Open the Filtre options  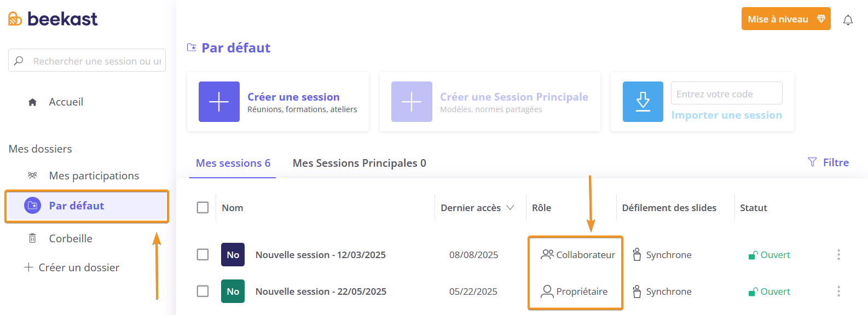[828, 162]
